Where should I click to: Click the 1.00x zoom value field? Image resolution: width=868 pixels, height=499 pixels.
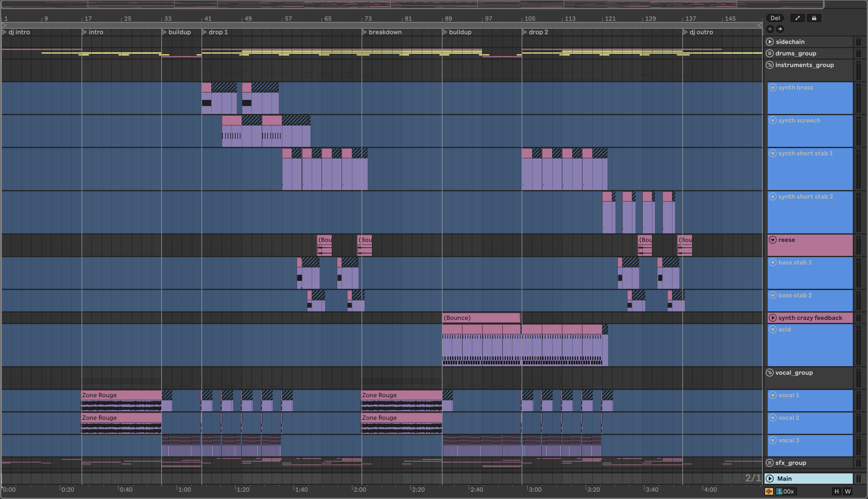point(786,491)
